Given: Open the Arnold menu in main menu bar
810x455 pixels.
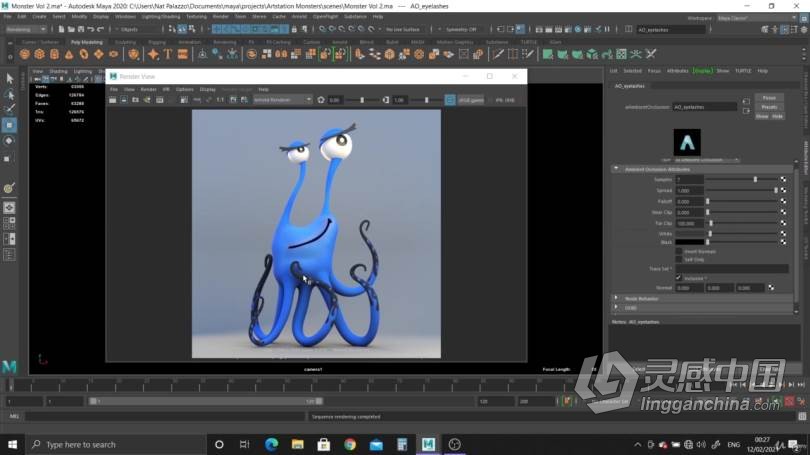Looking at the screenshot, I should (299, 17).
